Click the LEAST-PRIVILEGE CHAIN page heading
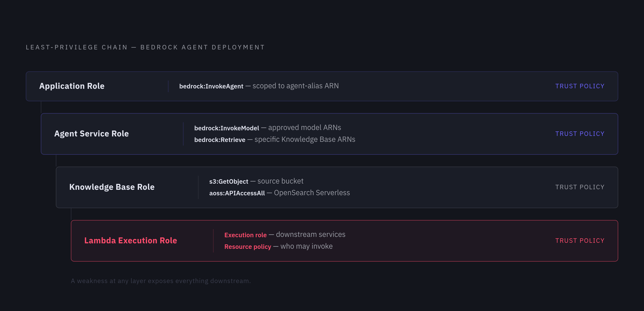 pos(145,47)
